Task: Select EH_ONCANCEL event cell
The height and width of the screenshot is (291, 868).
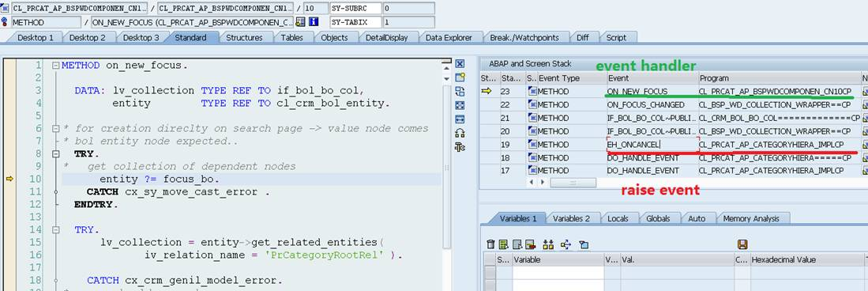Action: (652, 145)
